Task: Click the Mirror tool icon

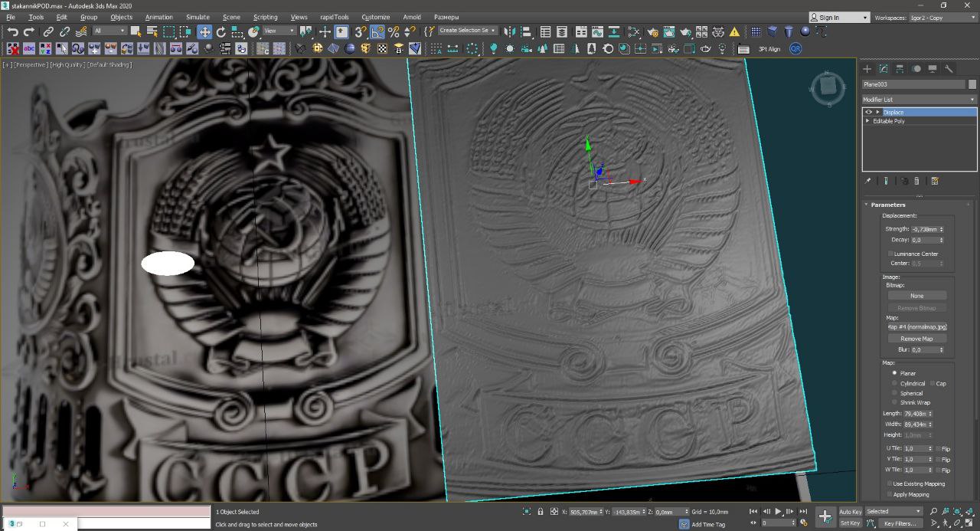Action: pos(509,31)
